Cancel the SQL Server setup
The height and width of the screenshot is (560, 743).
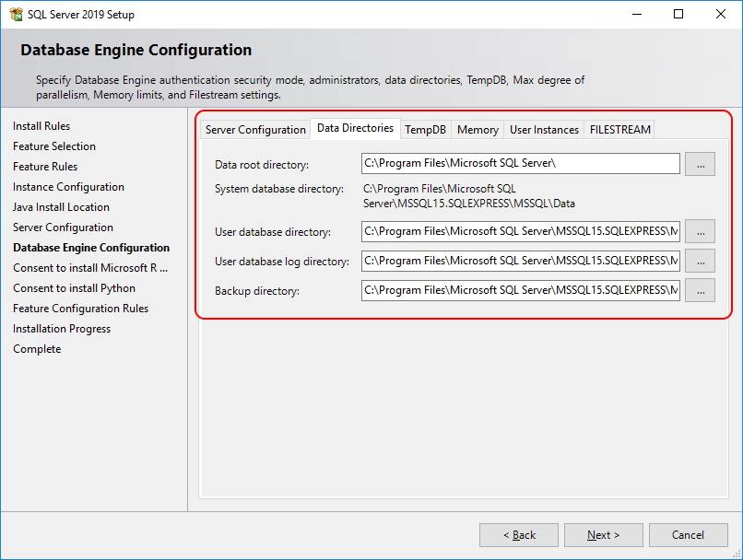(688, 535)
